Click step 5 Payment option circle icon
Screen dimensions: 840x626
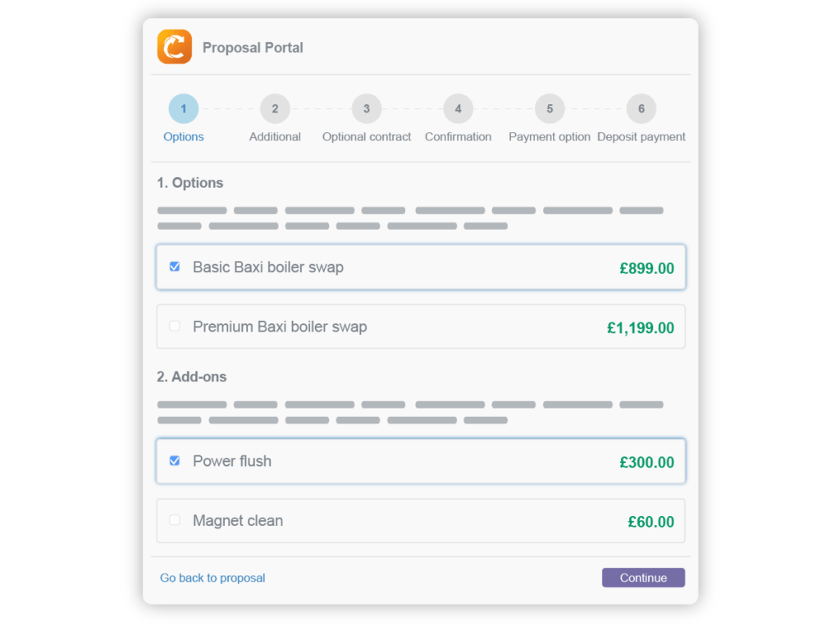(x=549, y=108)
